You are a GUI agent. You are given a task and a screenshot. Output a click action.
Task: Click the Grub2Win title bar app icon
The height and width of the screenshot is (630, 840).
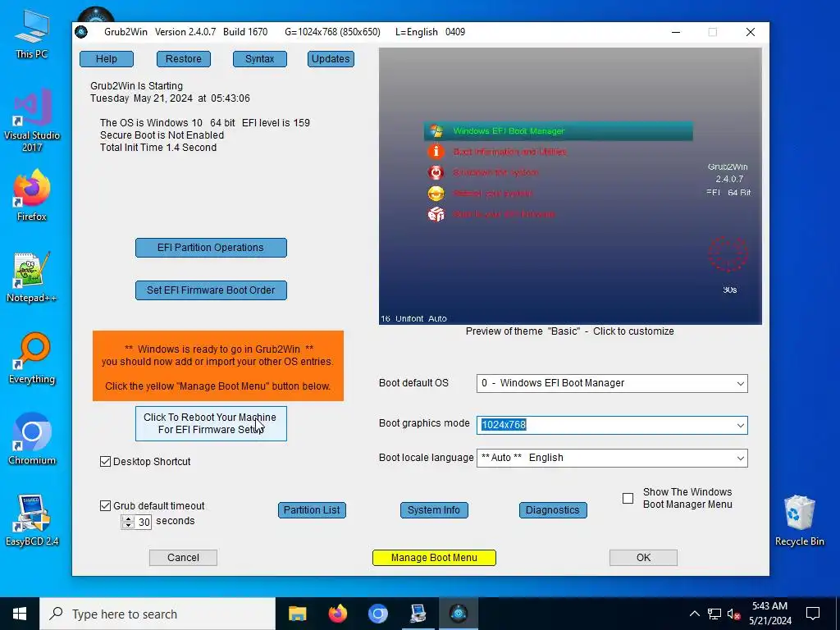[81, 32]
